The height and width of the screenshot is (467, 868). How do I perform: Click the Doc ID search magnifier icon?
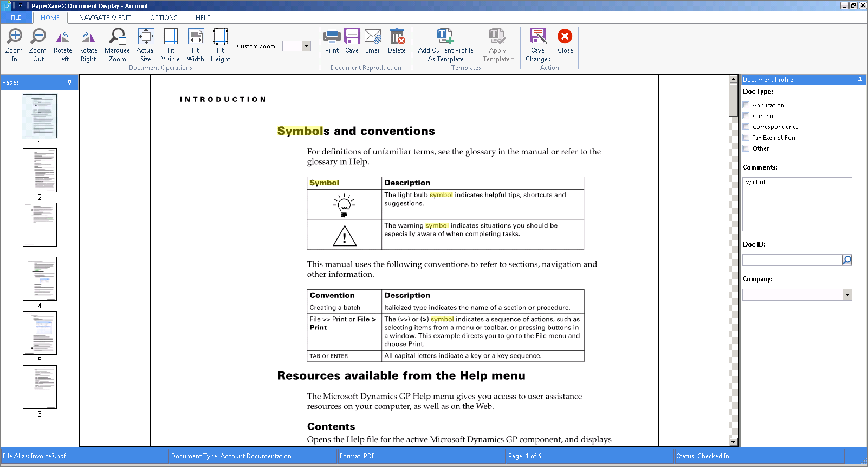click(x=847, y=260)
